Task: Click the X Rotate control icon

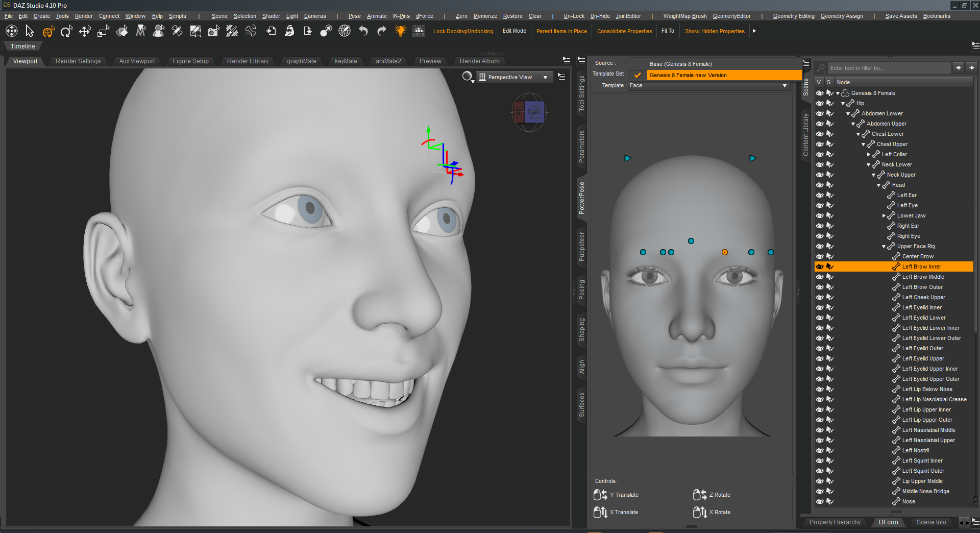Action: [700, 512]
